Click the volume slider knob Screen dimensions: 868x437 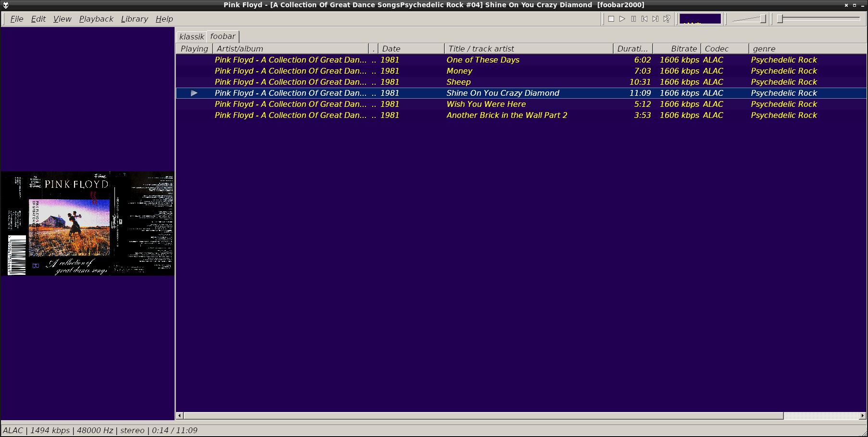pos(763,19)
